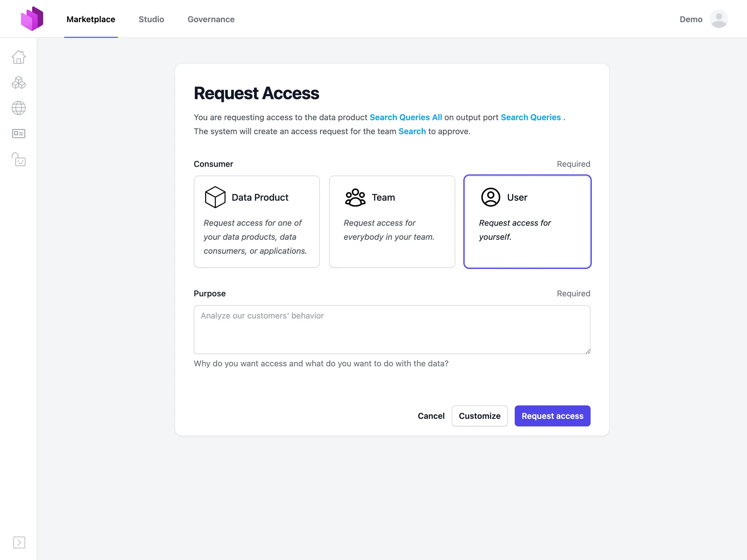Image resolution: width=747 pixels, height=560 pixels.
Task: Click the unlocked padlock access icon
Action: 19,159
